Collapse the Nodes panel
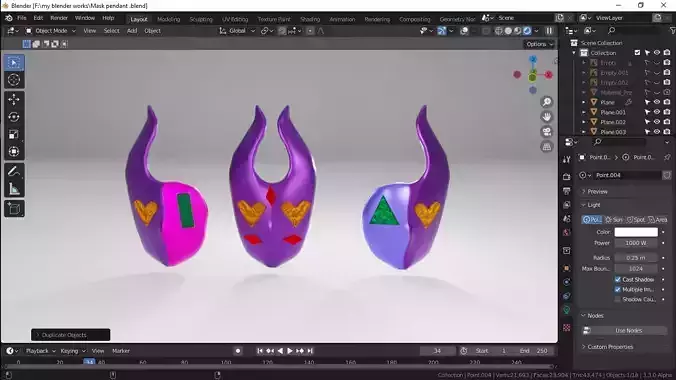 click(x=595, y=316)
